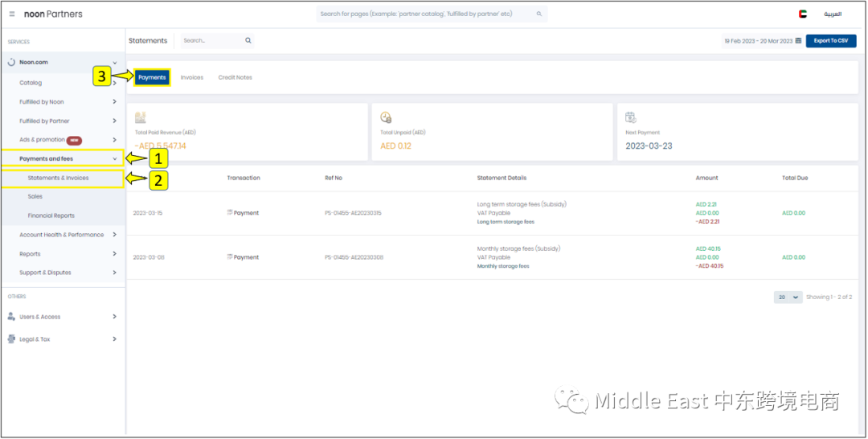Image resolution: width=868 pixels, height=439 pixels.
Task: Open the hamburger menu beside noon Partners
Action: [12, 14]
